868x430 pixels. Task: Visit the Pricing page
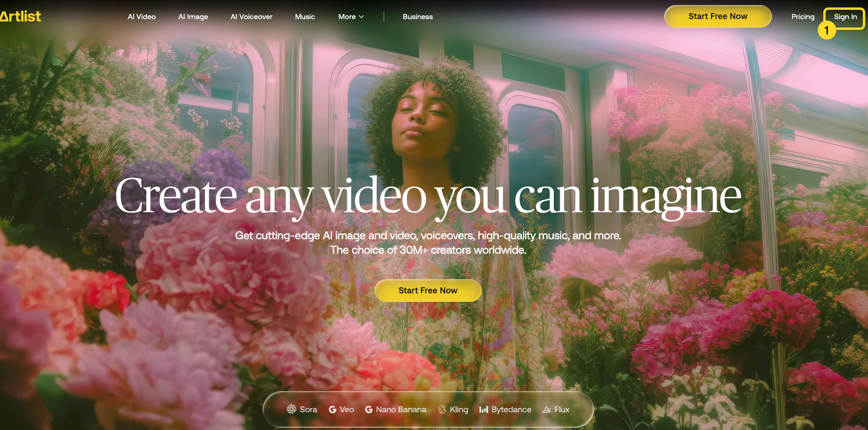(803, 17)
